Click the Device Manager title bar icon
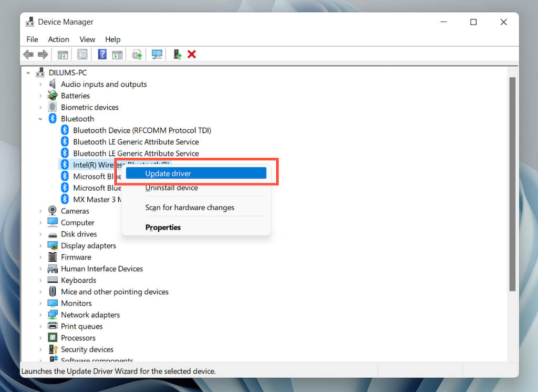 click(30, 22)
